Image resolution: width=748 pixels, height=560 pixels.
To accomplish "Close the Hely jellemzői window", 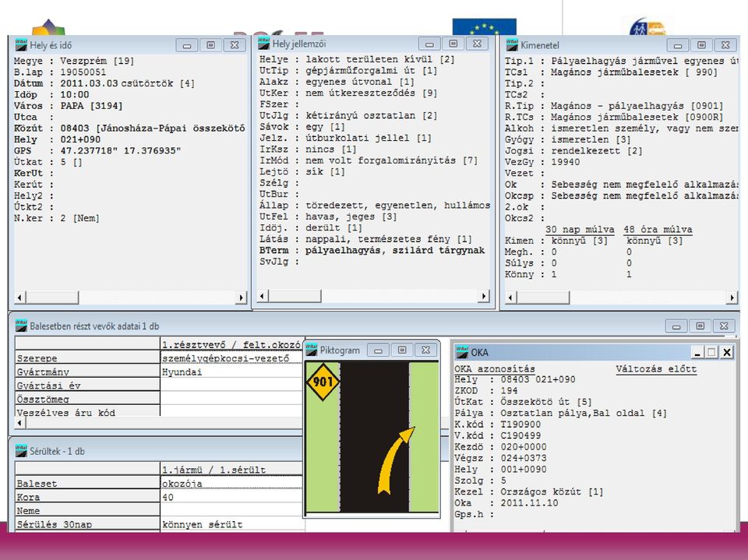I will pyautogui.click(x=477, y=44).
